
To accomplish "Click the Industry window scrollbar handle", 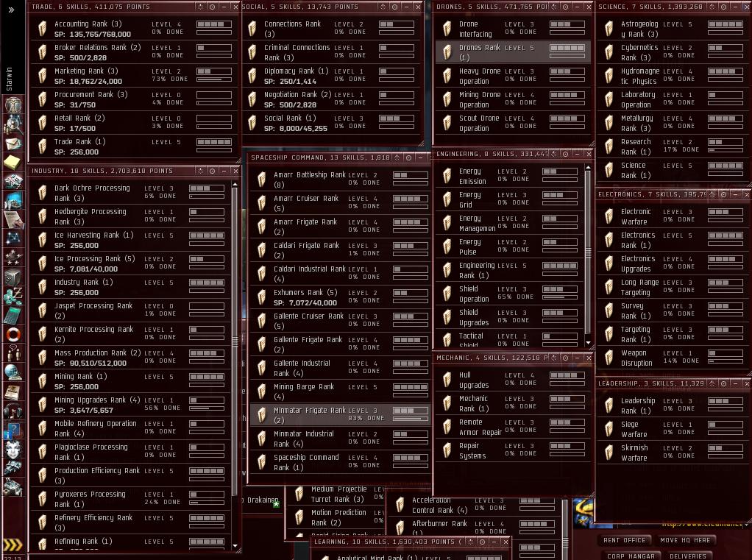I will (x=235, y=342).
